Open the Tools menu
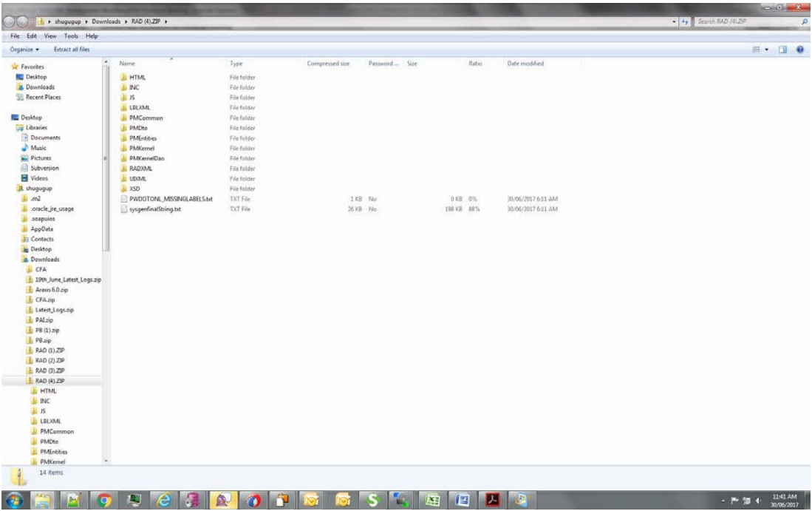 click(71, 36)
